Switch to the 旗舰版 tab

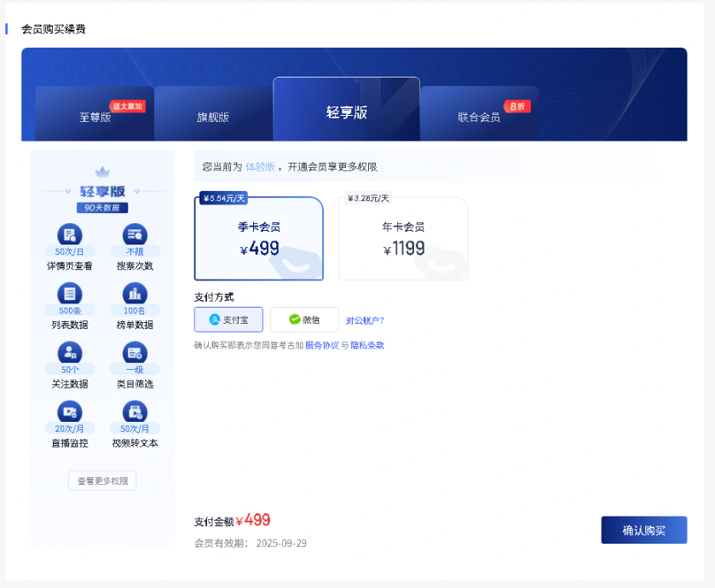click(213, 117)
